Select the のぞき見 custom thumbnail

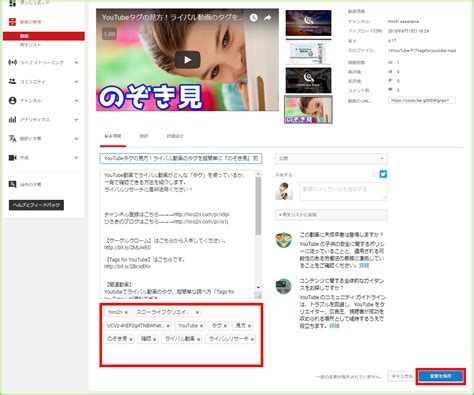coord(308,109)
